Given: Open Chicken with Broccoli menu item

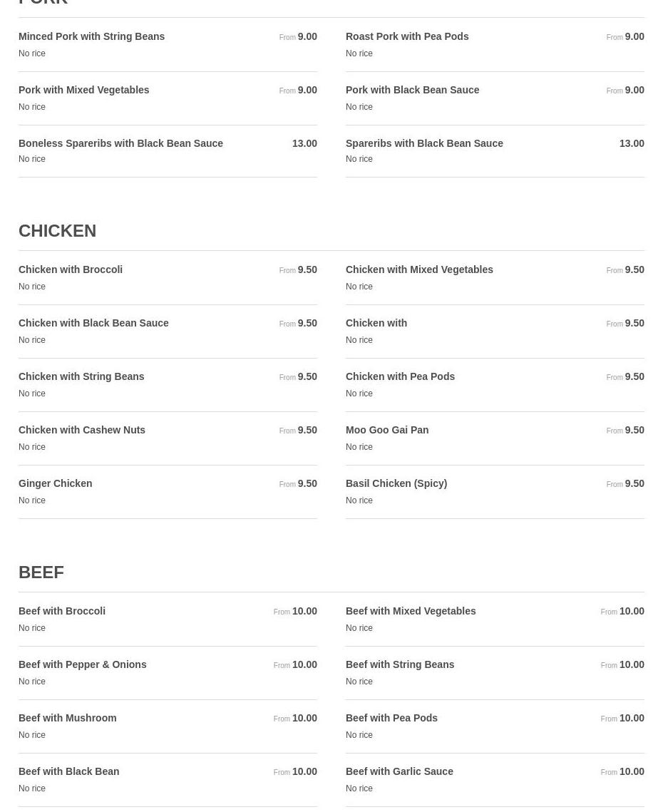Looking at the screenshot, I should coord(168,277).
